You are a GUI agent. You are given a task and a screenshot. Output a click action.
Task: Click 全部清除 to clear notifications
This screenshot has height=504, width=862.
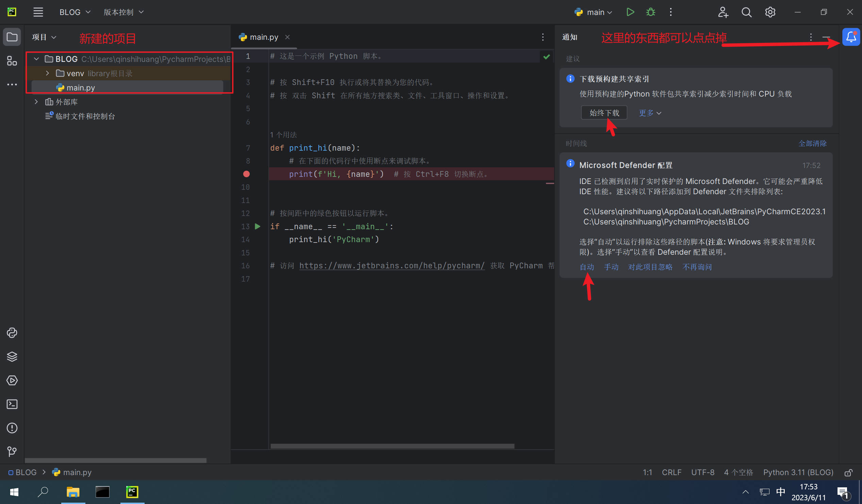[x=812, y=143]
